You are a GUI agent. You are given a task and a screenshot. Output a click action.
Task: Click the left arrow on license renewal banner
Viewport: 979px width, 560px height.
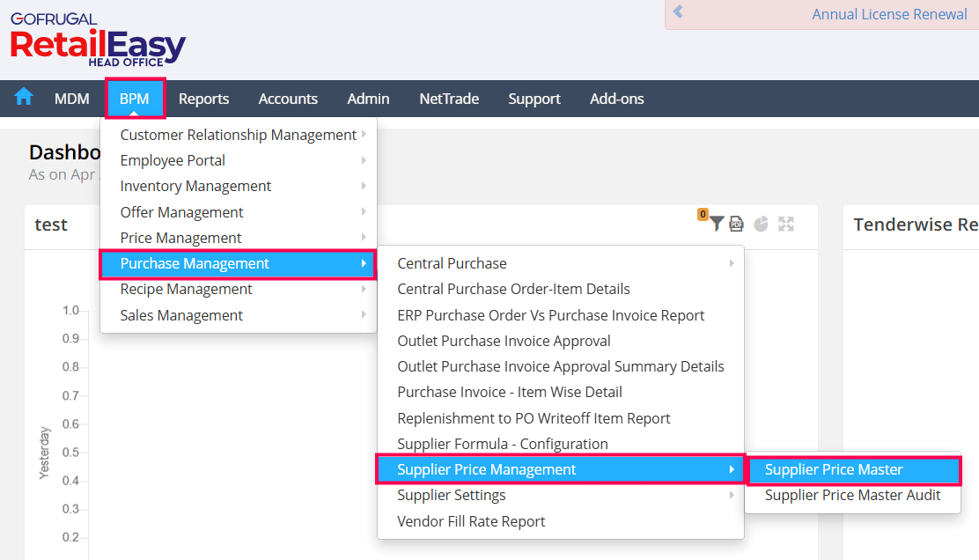pyautogui.click(x=678, y=12)
